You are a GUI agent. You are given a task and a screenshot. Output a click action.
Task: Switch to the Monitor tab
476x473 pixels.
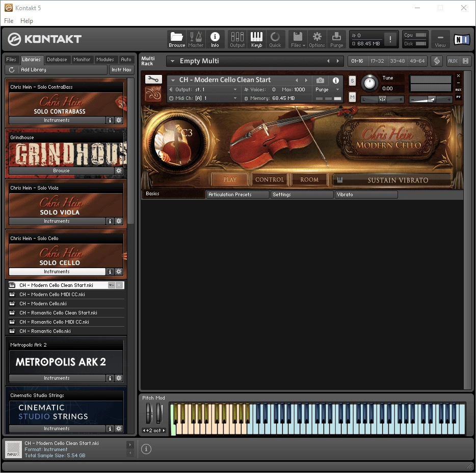(x=82, y=60)
